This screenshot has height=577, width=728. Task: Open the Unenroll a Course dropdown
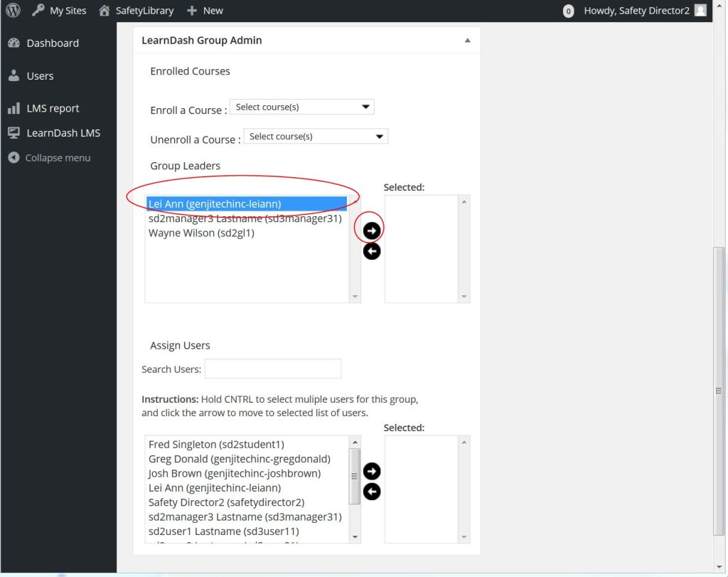point(316,137)
